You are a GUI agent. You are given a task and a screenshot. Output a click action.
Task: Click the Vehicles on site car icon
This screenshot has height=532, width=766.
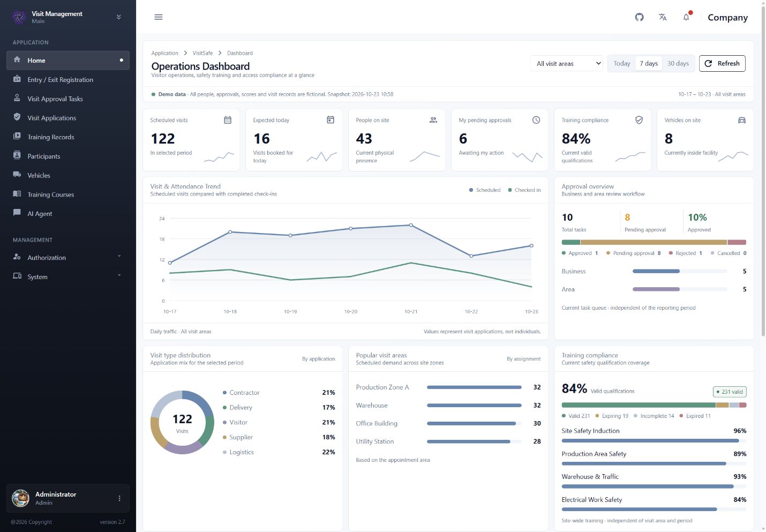click(742, 120)
